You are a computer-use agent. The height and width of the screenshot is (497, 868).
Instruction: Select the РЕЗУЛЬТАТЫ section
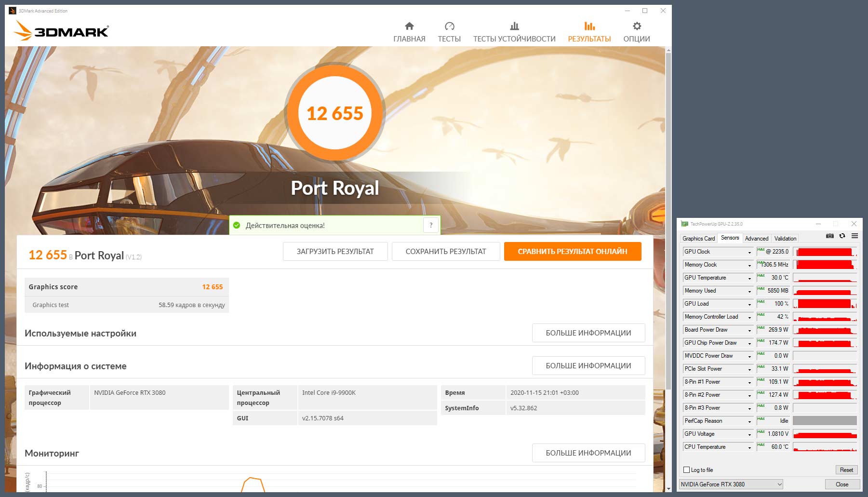click(x=589, y=32)
